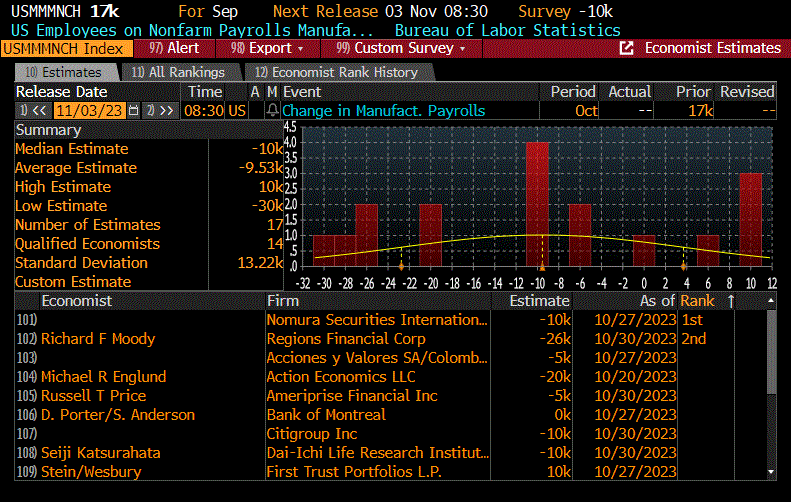
Task: Select the Estimates tab
Action: (x=66, y=72)
